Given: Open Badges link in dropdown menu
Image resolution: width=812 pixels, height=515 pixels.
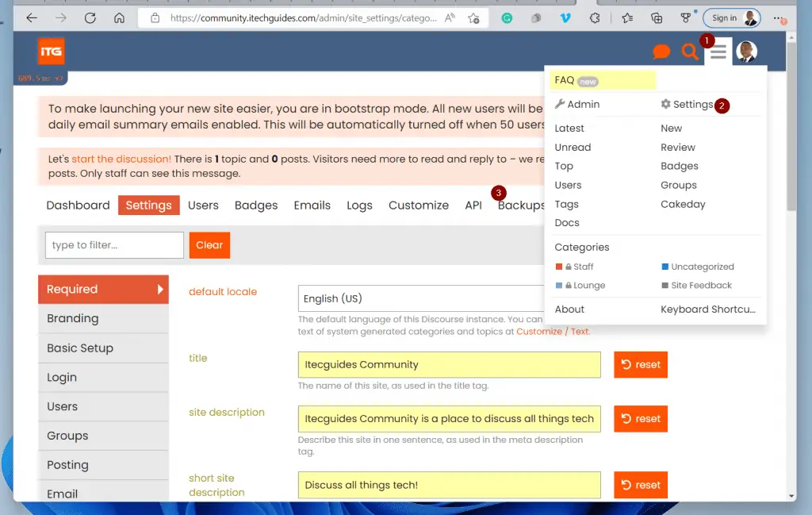Looking at the screenshot, I should coord(680,166).
